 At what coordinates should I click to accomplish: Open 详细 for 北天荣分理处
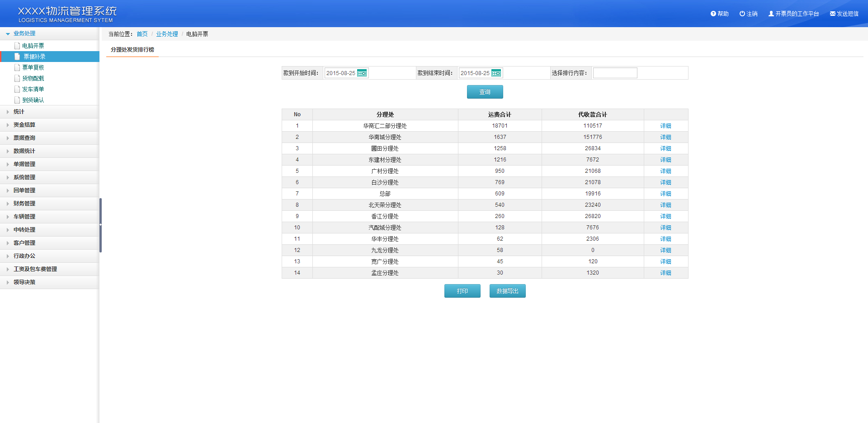(x=665, y=205)
